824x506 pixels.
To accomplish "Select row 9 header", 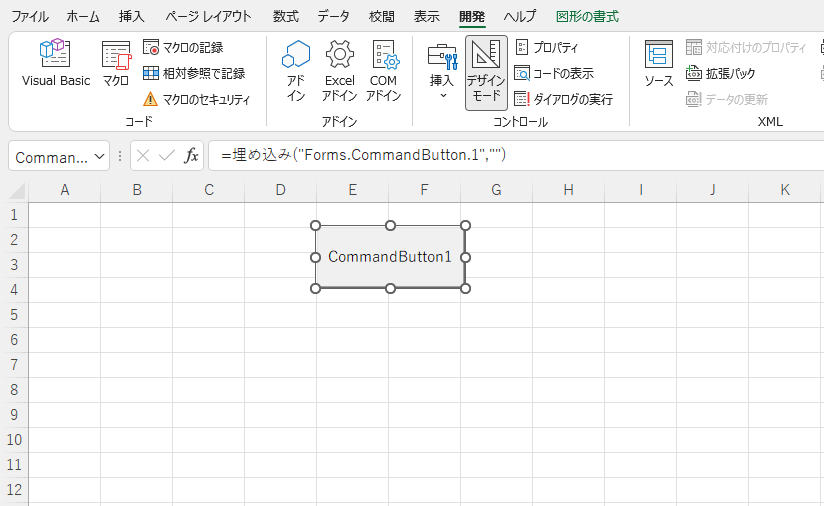I will 14,415.
